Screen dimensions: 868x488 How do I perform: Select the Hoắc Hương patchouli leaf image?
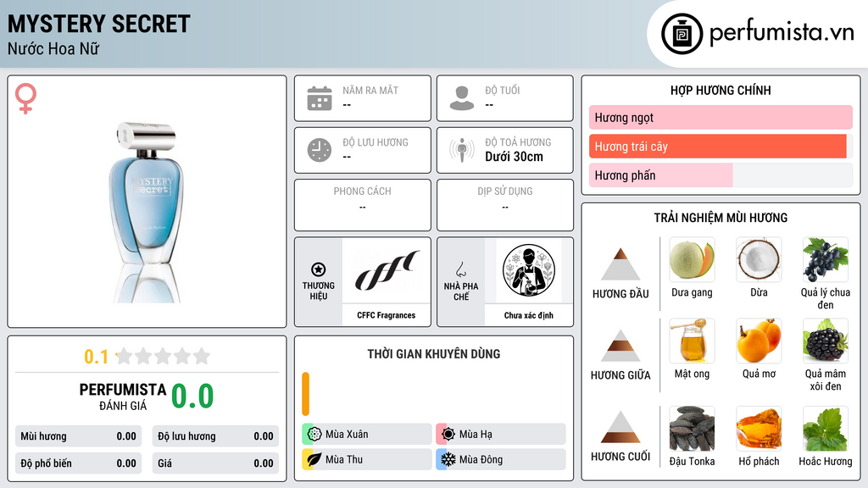(x=826, y=429)
